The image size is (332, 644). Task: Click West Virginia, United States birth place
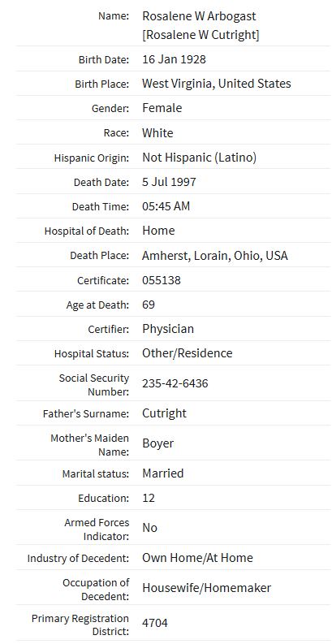[x=216, y=84]
